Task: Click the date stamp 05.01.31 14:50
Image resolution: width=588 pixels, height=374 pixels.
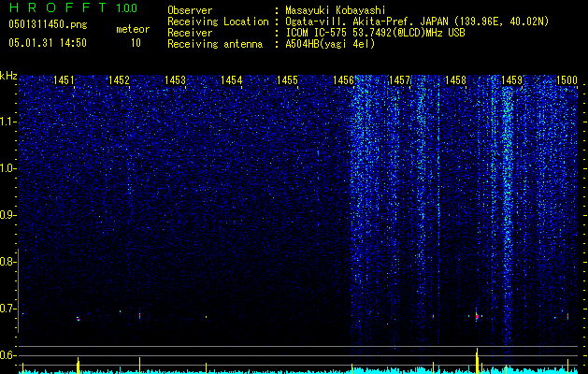Action: coord(48,43)
